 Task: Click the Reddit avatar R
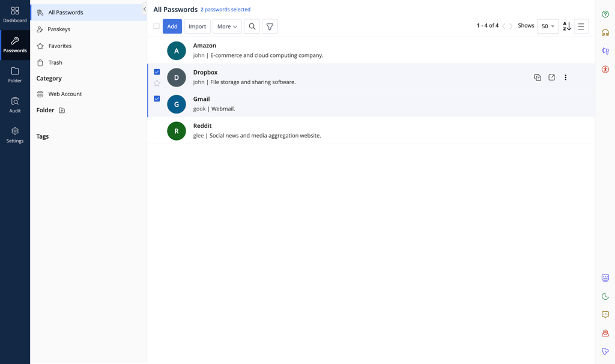pyautogui.click(x=177, y=130)
